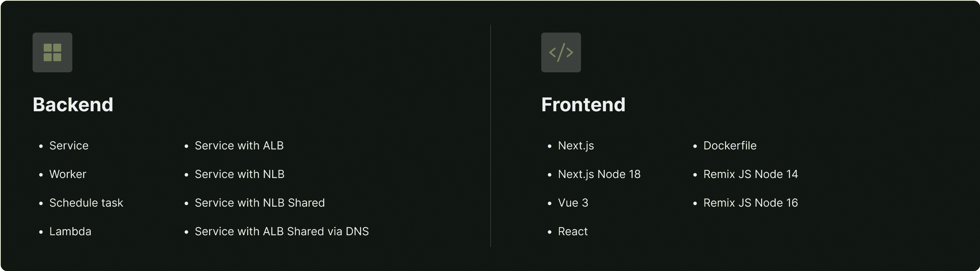
Task: Click the vertical divider between sections
Action: coord(490,136)
